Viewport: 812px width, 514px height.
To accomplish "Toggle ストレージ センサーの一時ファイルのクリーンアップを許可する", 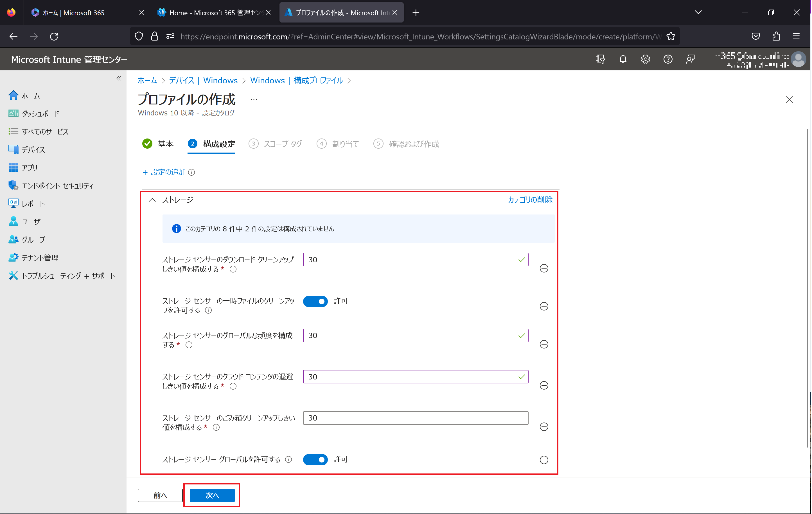I will click(x=316, y=301).
